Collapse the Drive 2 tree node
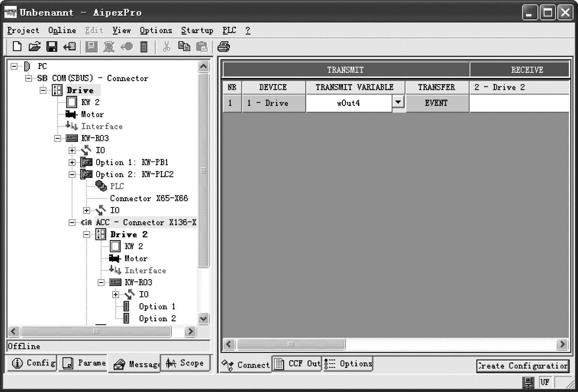Screen dimensions: 578x392 (86, 234)
